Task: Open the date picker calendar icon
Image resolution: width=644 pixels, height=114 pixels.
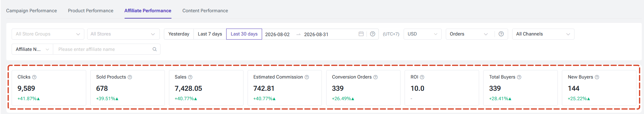Action: click(361, 34)
